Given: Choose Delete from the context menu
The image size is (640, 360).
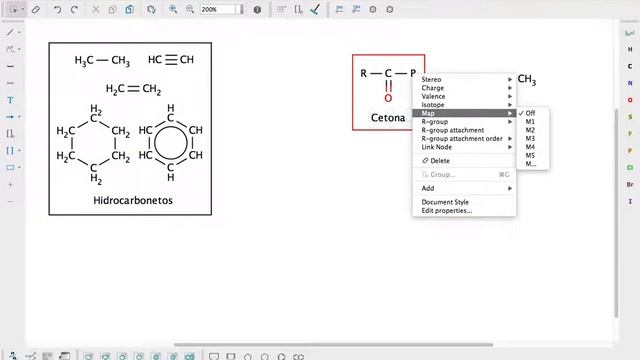Looking at the screenshot, I should pyautogui.click(x=464, y=161).
